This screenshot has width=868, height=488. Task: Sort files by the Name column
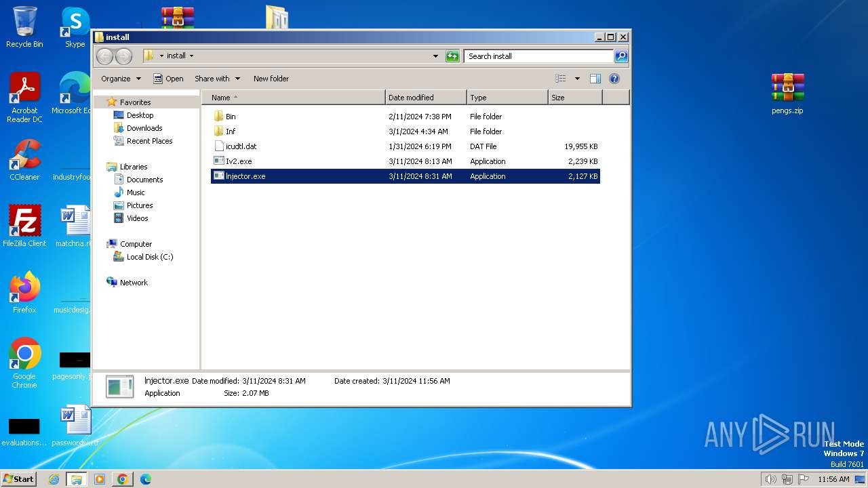click(293, 98)
